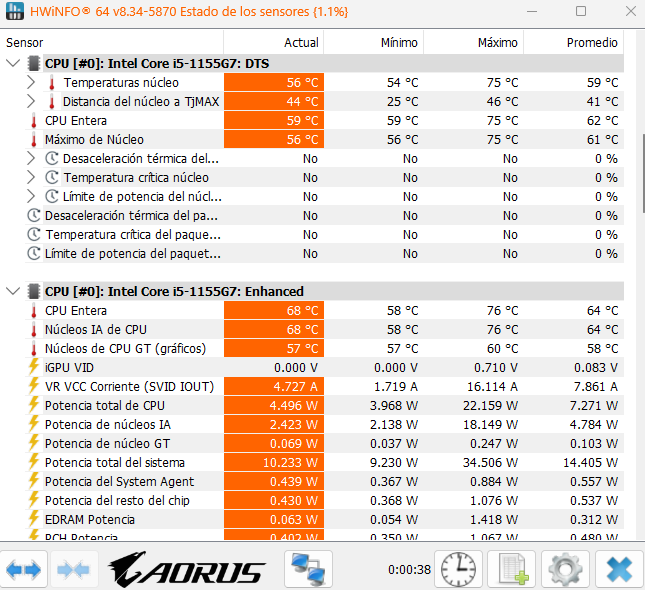Click lightning icon beside iGPU VID
Viewport: 645px width, 590px height.
coord(34,367)
